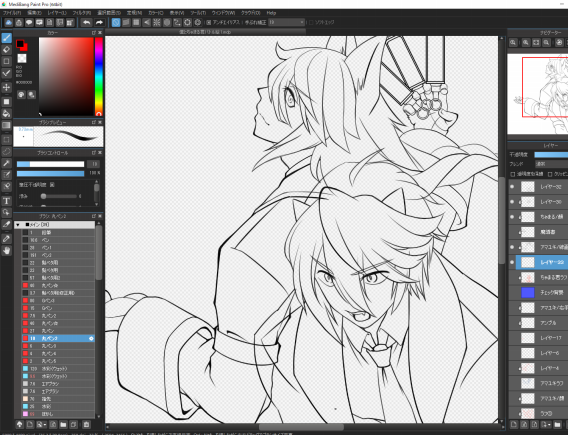Screen dimensions: 568x435
Task: Select the Bucket fill tool
Action: point(7,114)
